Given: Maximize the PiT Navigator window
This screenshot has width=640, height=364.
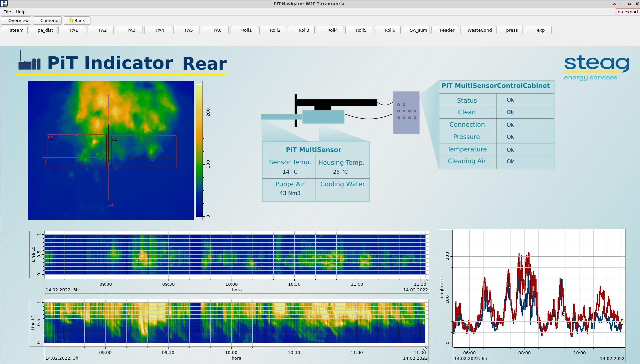Looking at the screenshot, I should 629,4.
